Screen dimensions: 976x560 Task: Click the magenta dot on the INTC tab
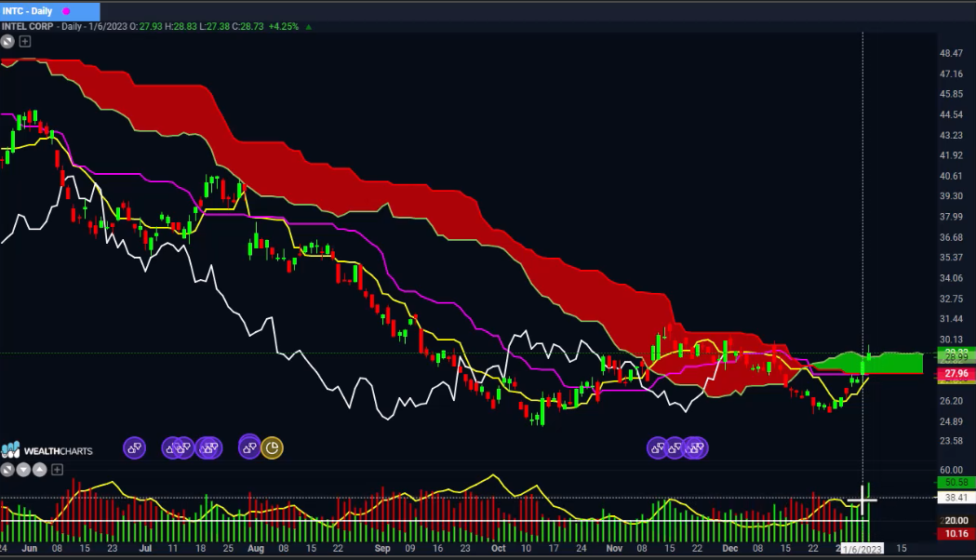[66, 11]
